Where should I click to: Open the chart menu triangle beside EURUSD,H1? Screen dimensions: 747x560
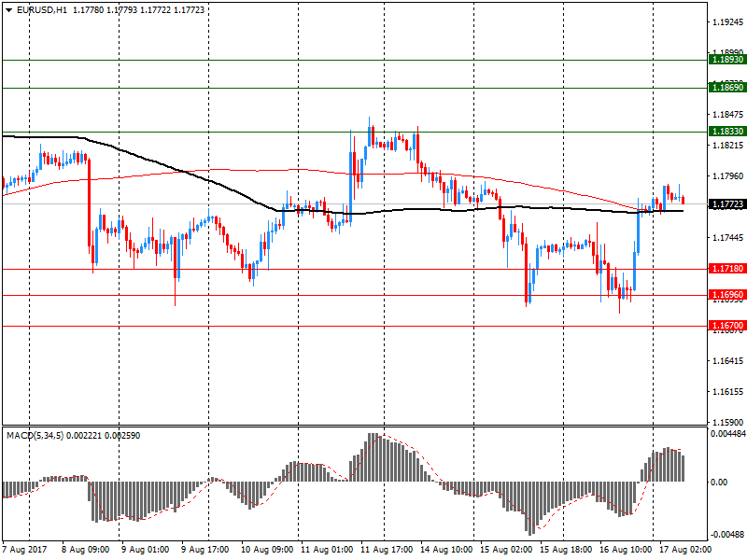(x=8, y=10)
